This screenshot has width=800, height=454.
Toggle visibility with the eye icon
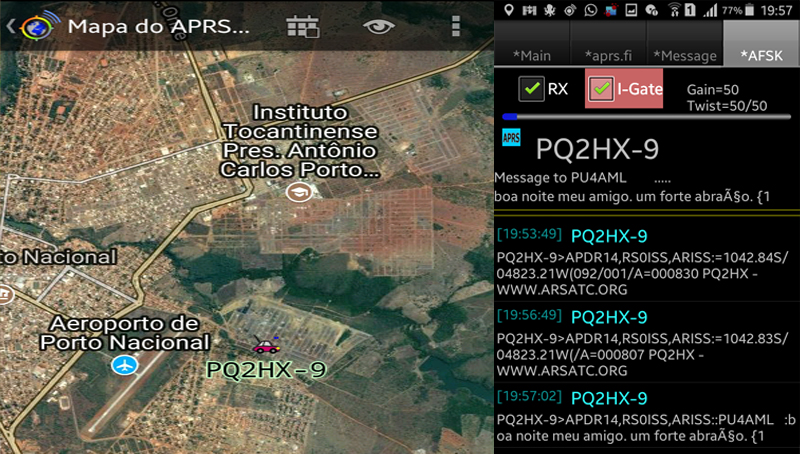pos(379,26)
